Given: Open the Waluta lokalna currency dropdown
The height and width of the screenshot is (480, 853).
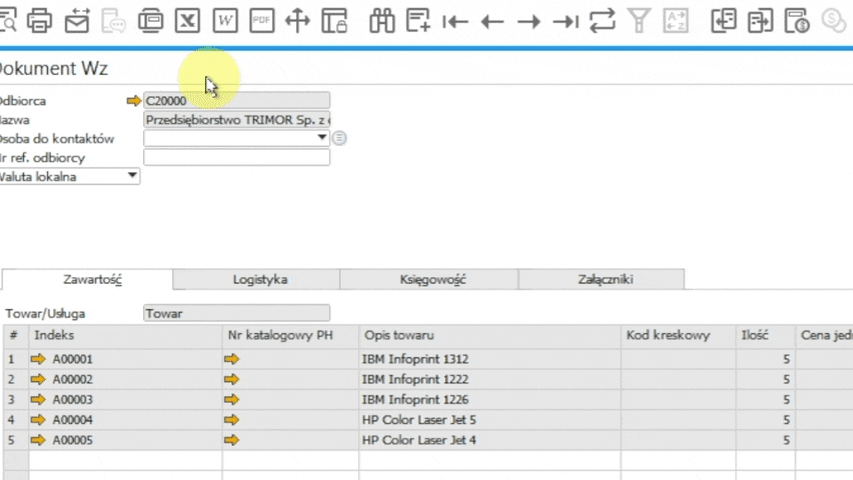Looking at the screenshot, I should (x=132, y=175).
